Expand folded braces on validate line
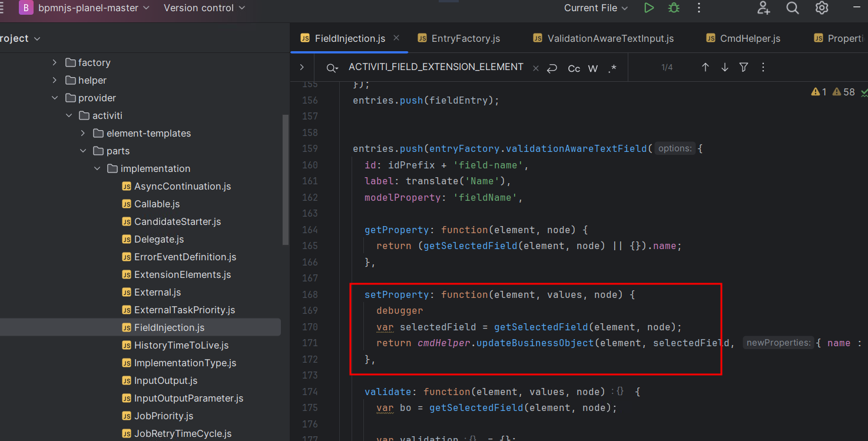The height and width of the screenshot is (441, 868). (617, 392)
